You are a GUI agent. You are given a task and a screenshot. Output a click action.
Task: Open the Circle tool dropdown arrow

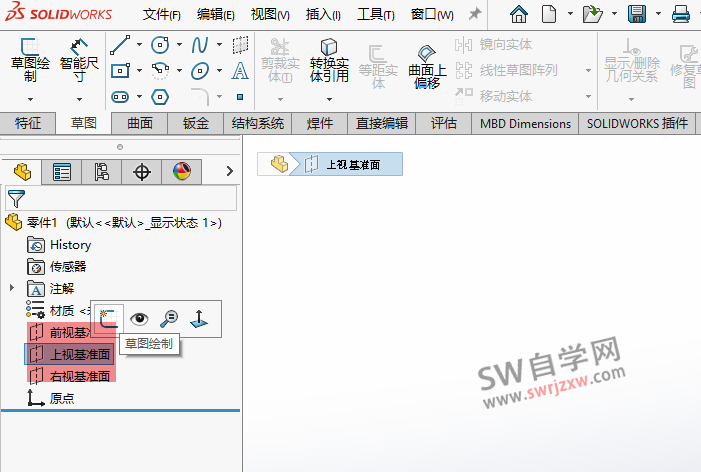point(179,45)
